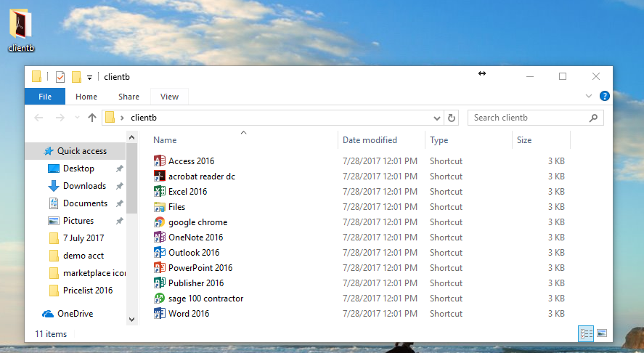Image resolution: width=644 pixels, height=353 pixels.
Task: Unpin Documents using its pin icon
Action: point(120,203)
